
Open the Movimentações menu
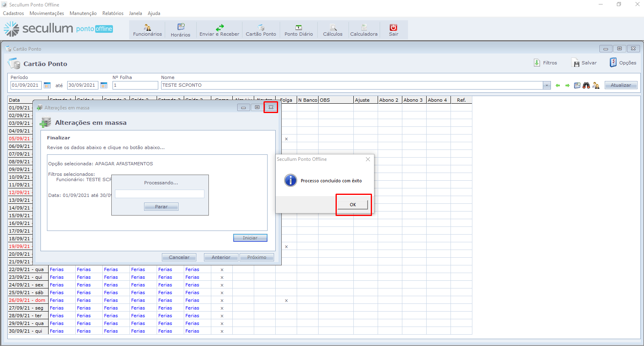point(47,13)
